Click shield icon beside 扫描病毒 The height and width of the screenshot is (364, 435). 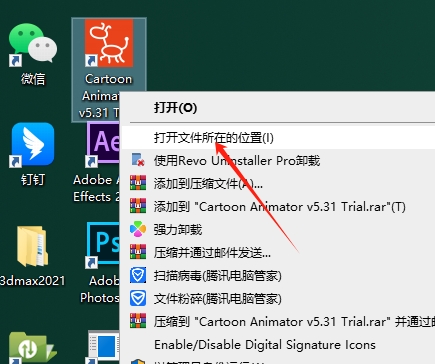coord(138,275)
